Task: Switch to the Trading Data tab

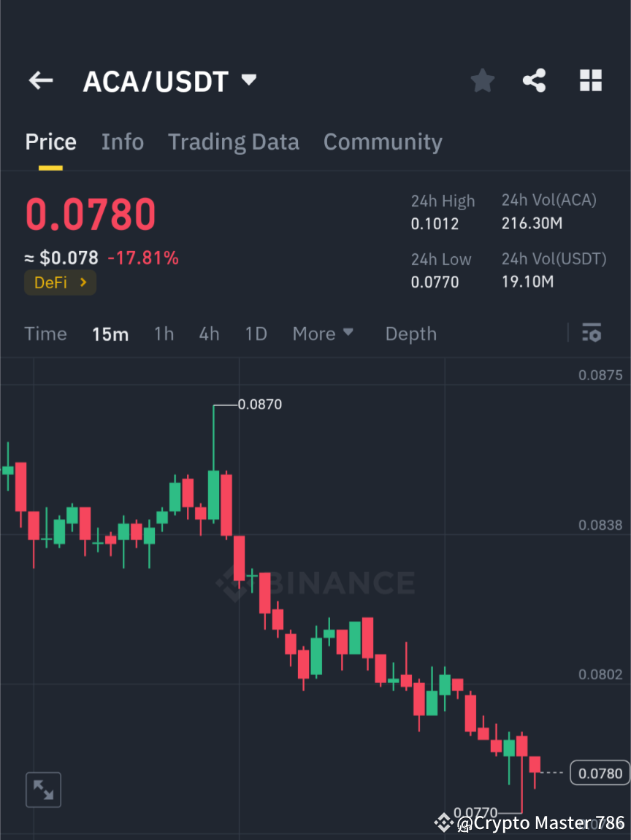Action: [234, 142]
